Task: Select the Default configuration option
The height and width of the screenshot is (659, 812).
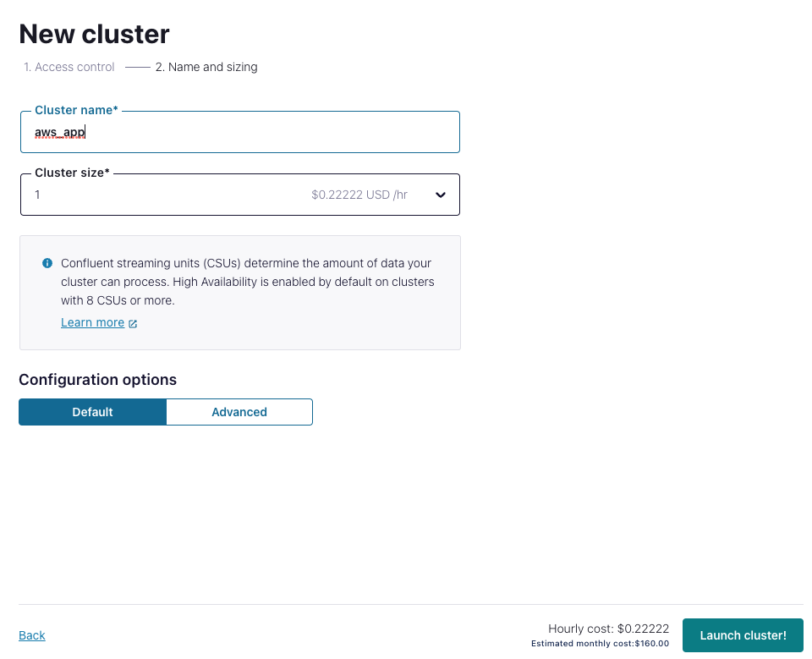Action: [x=93, y=412]
